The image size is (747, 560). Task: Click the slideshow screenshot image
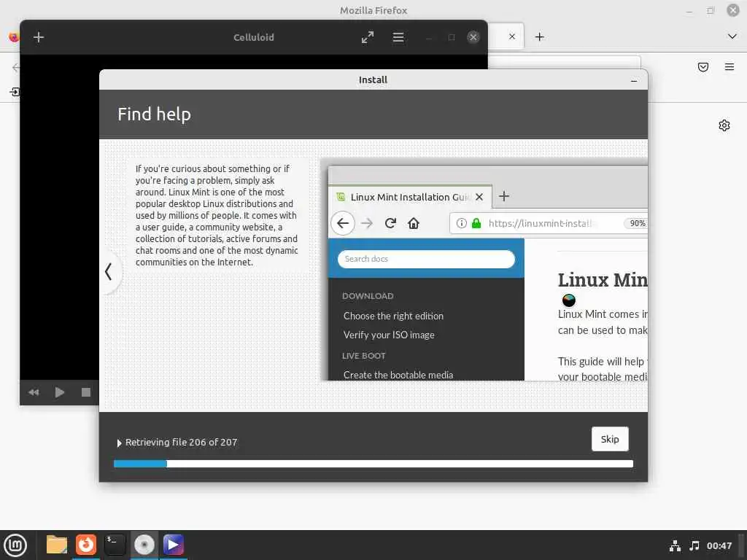pyautogui.click(x=484, y=269)
